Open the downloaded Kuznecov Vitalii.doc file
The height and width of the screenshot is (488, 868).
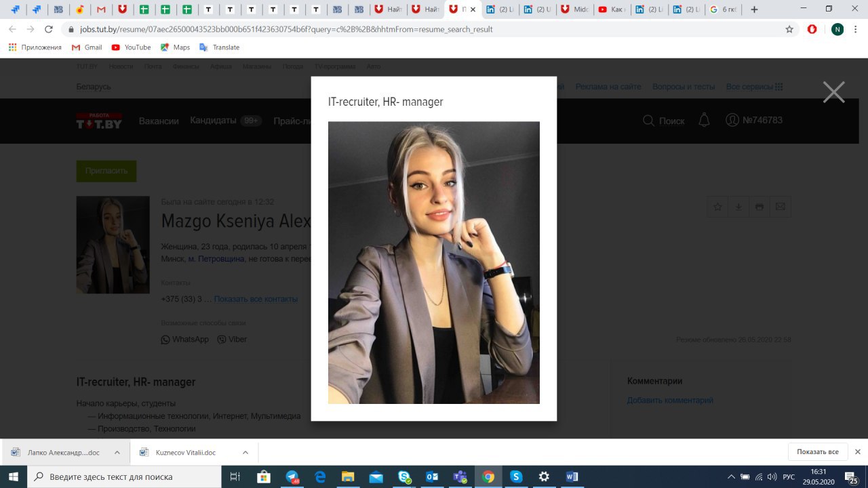[x=185, y=452]
